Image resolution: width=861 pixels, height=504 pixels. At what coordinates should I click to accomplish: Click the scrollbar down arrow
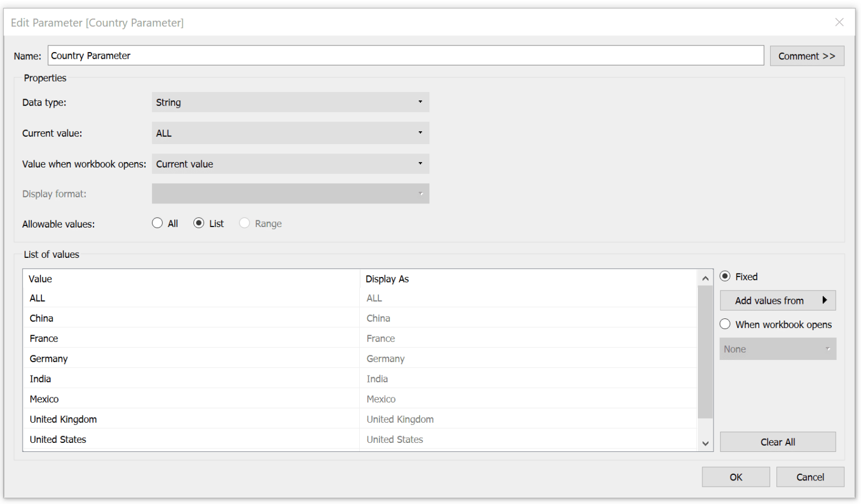pyautogui.click(x=705, y=443)
